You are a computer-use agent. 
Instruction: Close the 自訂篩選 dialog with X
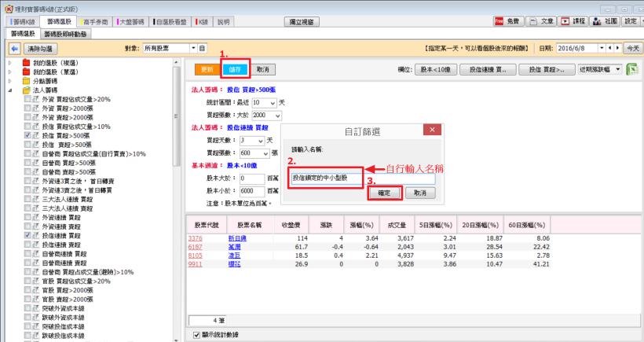pos(432,130)
